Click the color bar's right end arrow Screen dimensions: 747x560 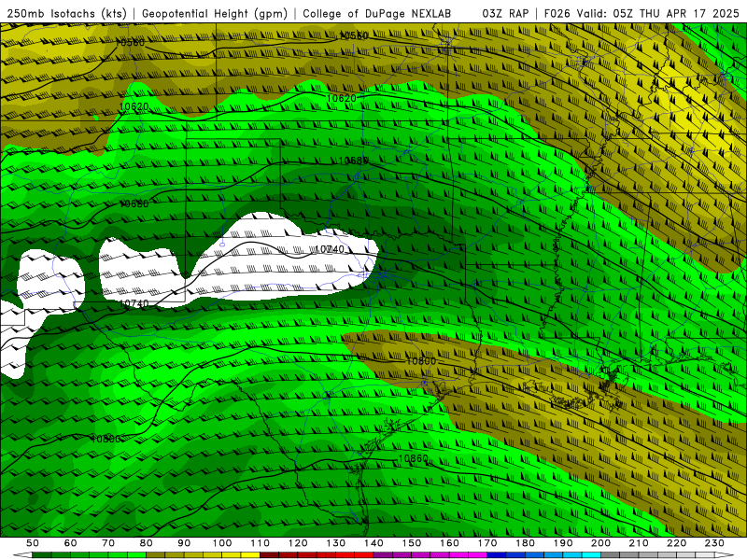click(725, 555)
